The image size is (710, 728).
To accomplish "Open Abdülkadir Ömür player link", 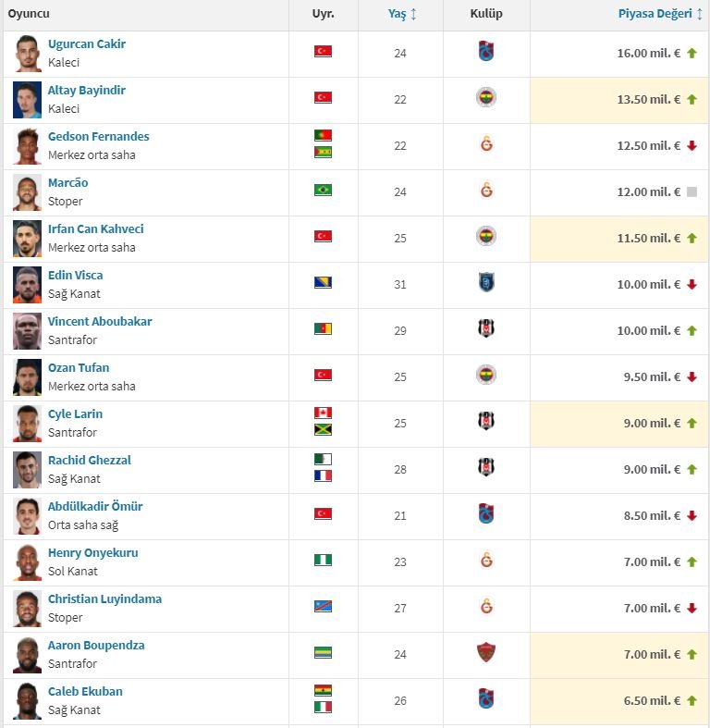I will point(95,507).
